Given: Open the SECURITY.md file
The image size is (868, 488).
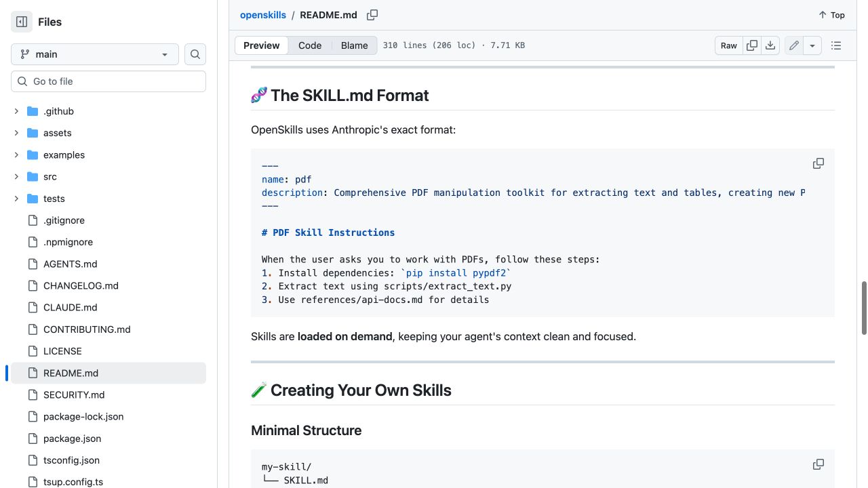Looking at the screenshot, I should (74, 394).
